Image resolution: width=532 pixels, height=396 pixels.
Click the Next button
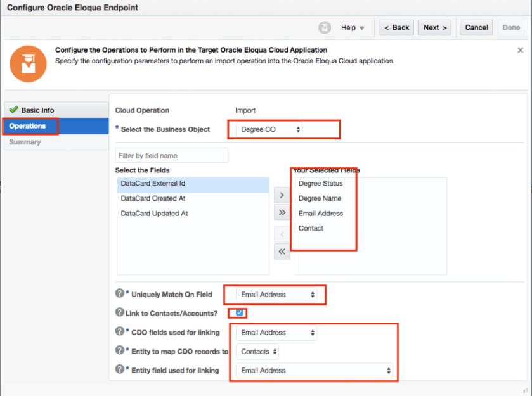(436, 28)
